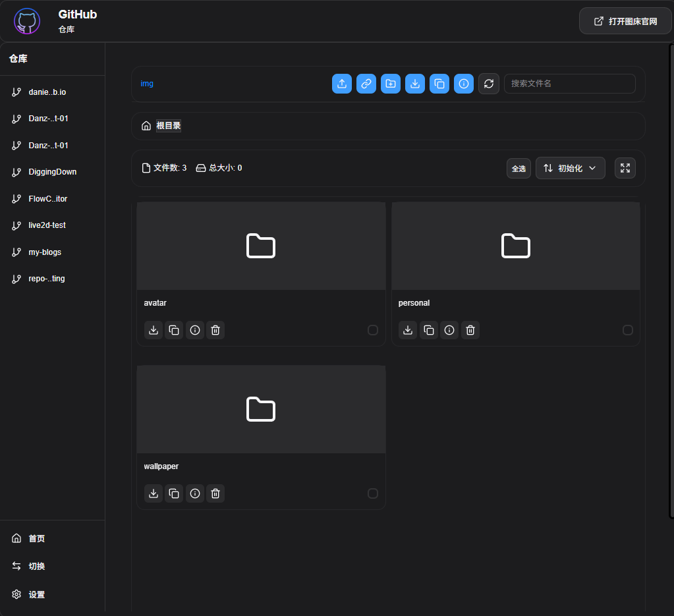Delete the wallpaper folder using the trash icon
674x616 pixels.
coord(215,493)
